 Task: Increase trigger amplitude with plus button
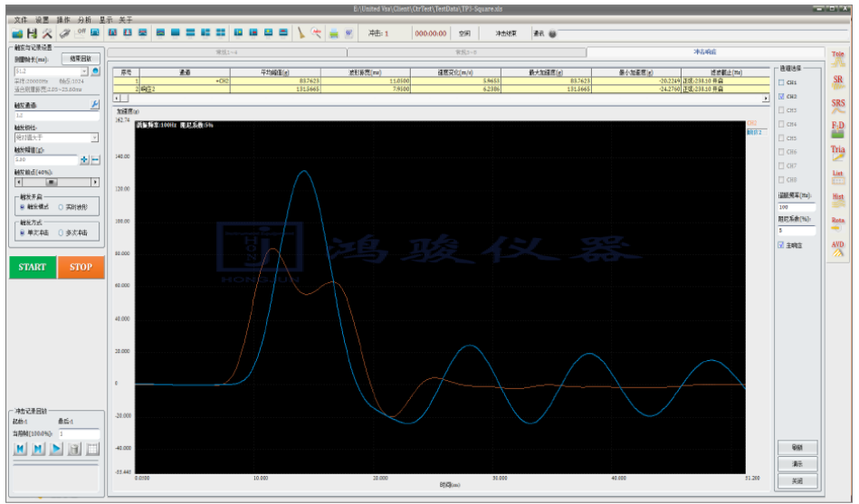[84, 160]
